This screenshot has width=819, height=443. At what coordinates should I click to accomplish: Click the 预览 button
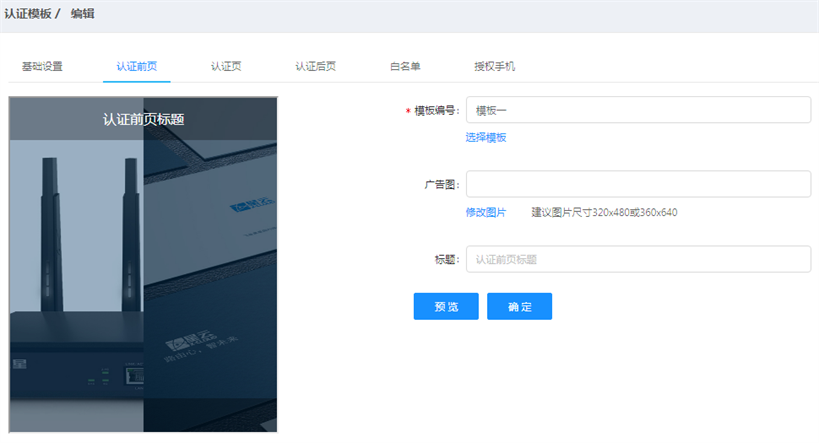pos(446,307)
